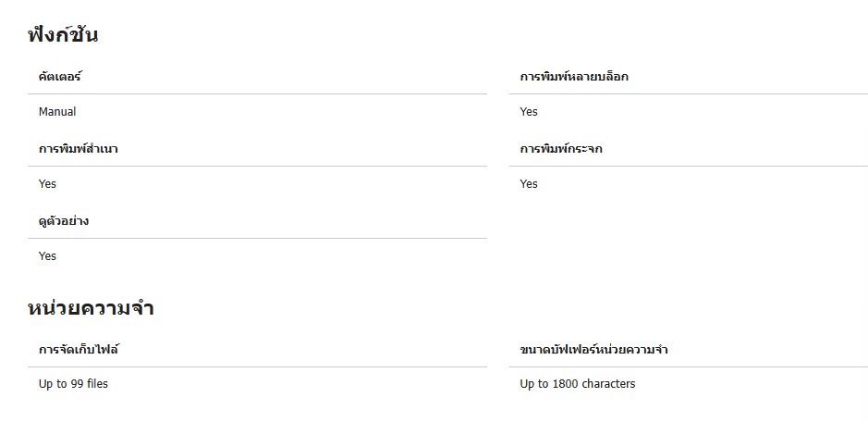Click the ฟังก์ชัน section heading

click(x=63, y=36)
